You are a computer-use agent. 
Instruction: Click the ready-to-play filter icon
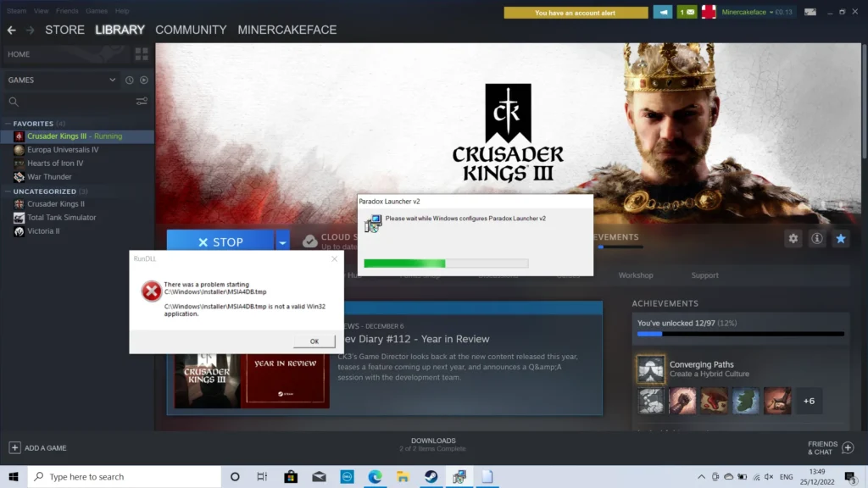point(144,80)
